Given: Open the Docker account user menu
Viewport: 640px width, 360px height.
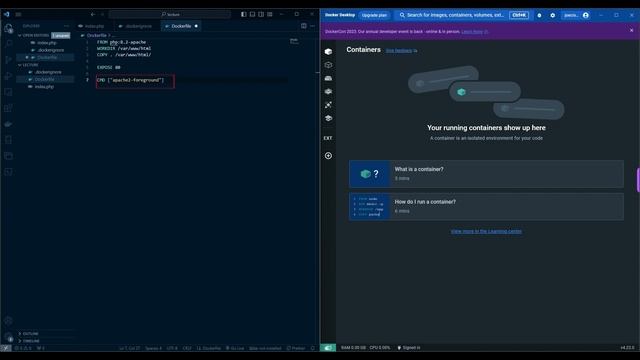Looking at the screenshot, I should 576,15.
